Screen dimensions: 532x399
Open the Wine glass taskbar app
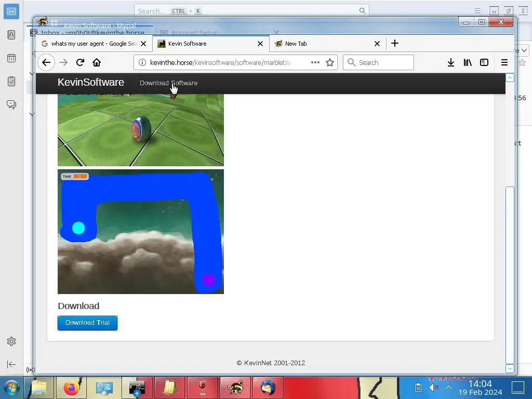(x=202, y=388)
